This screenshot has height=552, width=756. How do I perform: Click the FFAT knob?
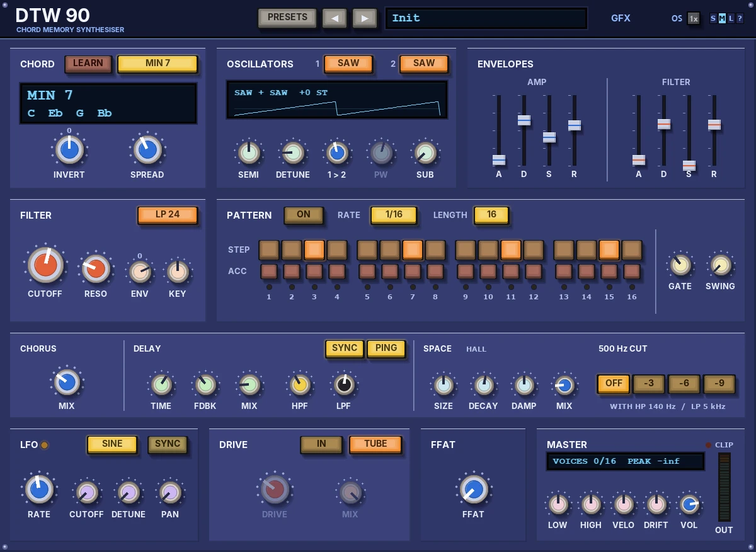point(474,490)
